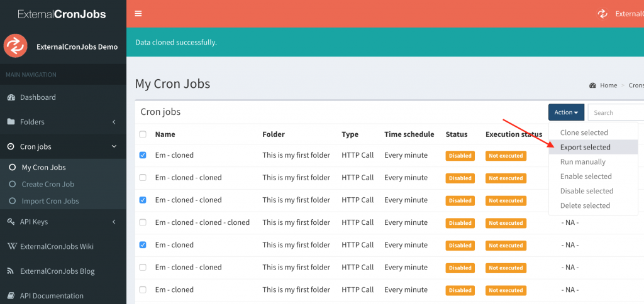Click the RSS icon beside ExternalCronJobs Blog
This screenshot has height=304, width=644.
11,271
